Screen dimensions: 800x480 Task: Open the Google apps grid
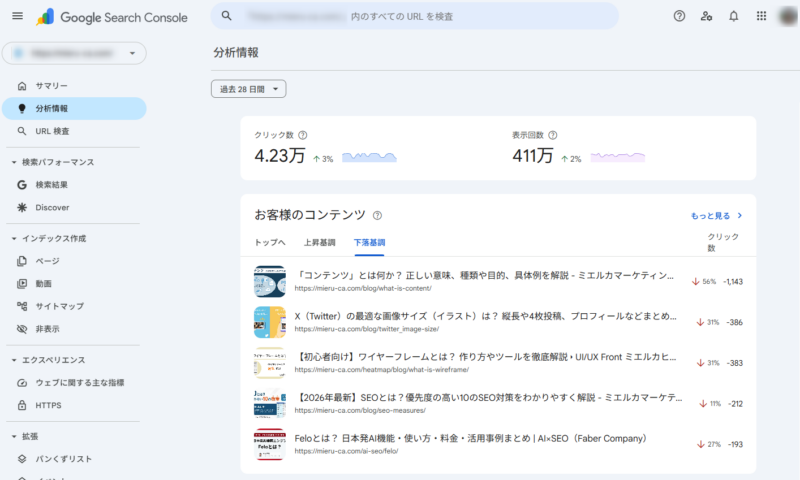click(x=761, y=16)
